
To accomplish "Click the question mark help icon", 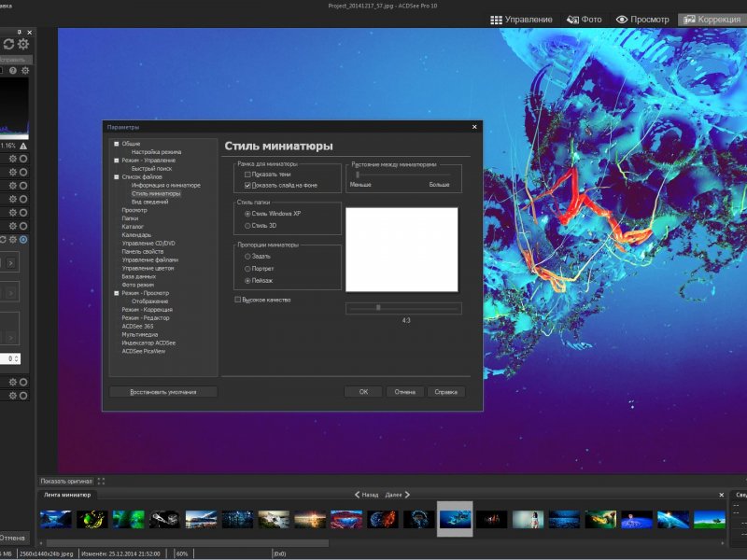I will tap(13, 71).
